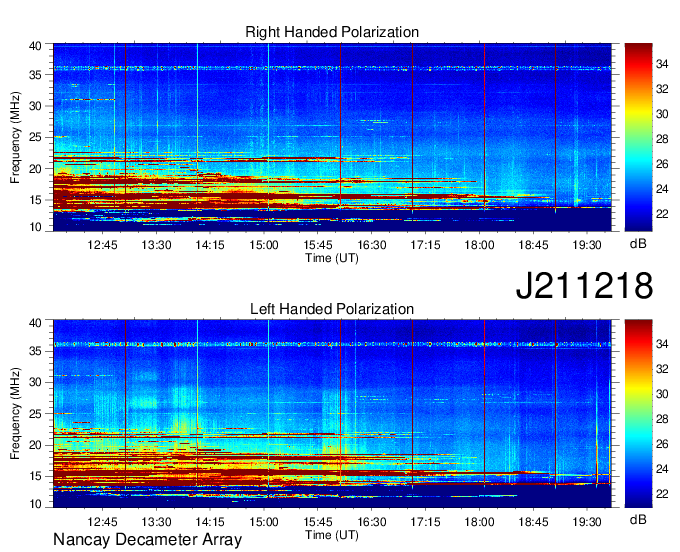Screen dimensions: 680x552
Task: Click the cyan vertical line near 15:00 in top spectrogram
Action: pos(268,127)
